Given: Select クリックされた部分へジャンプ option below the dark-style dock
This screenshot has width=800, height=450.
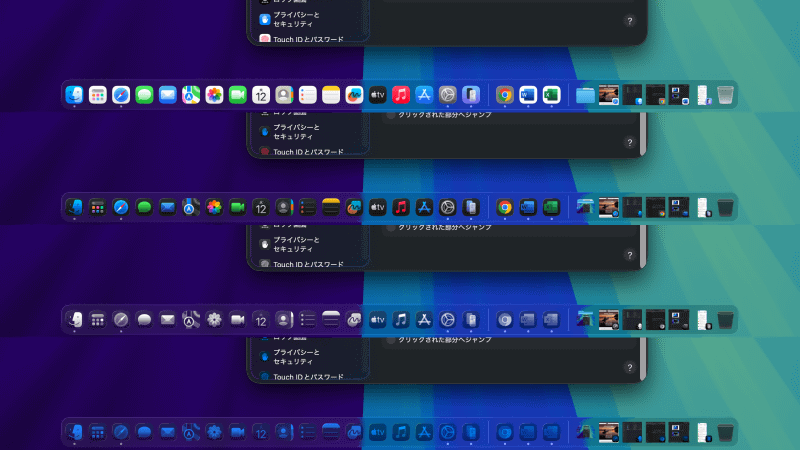Looking at the screenshot, I should click(x=445, y=227).
